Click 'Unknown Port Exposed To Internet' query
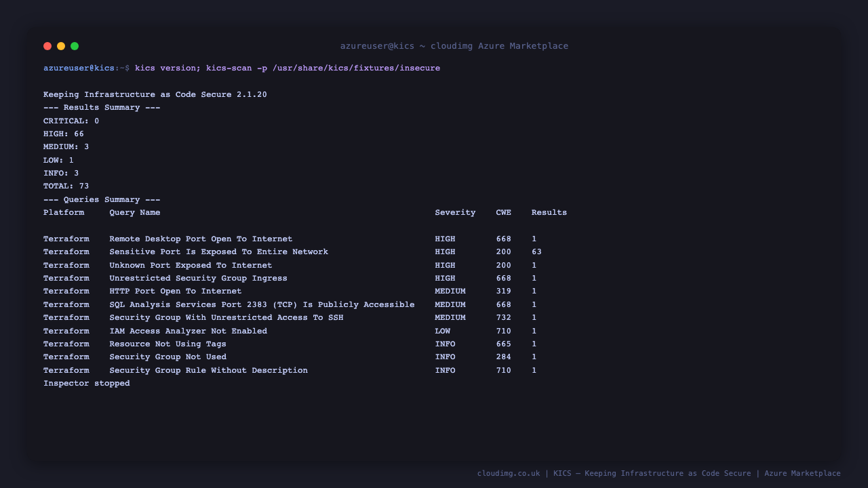868x488 pixels. (x=191, y=266)
